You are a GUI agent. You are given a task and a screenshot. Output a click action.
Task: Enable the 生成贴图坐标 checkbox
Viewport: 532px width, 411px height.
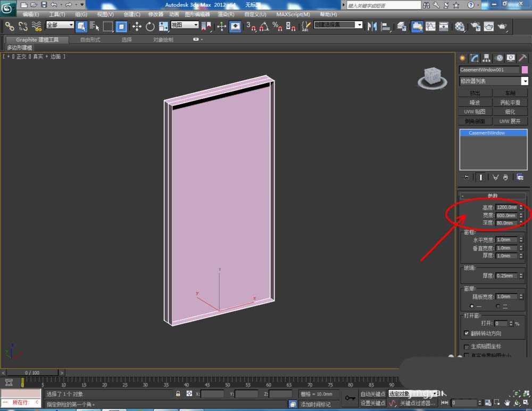coord(467,347)
